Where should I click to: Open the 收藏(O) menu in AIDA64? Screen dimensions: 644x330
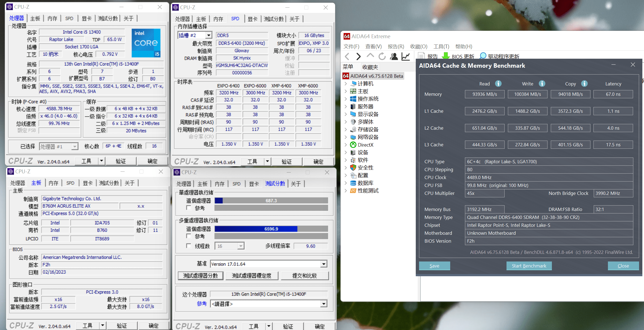[x=418, y=46]
